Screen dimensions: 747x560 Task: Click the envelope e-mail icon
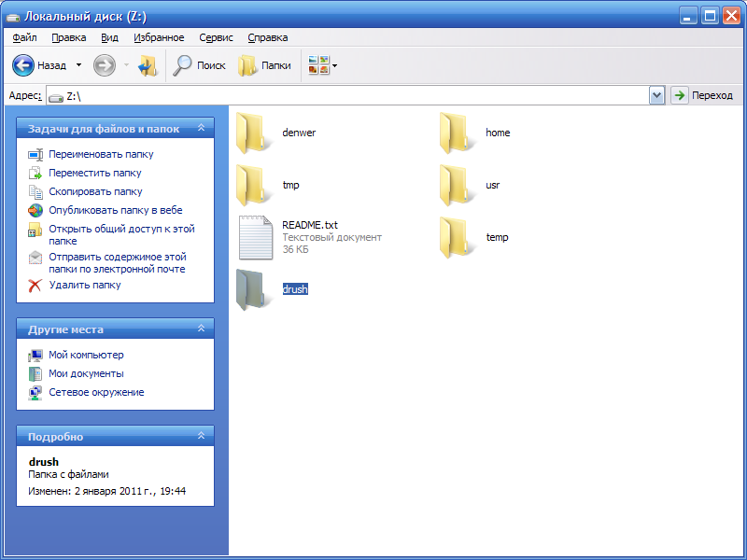[35, 258]
